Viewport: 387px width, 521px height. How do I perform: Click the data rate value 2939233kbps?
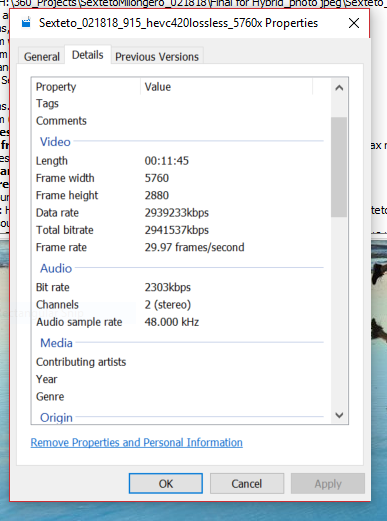coord(177,213)
